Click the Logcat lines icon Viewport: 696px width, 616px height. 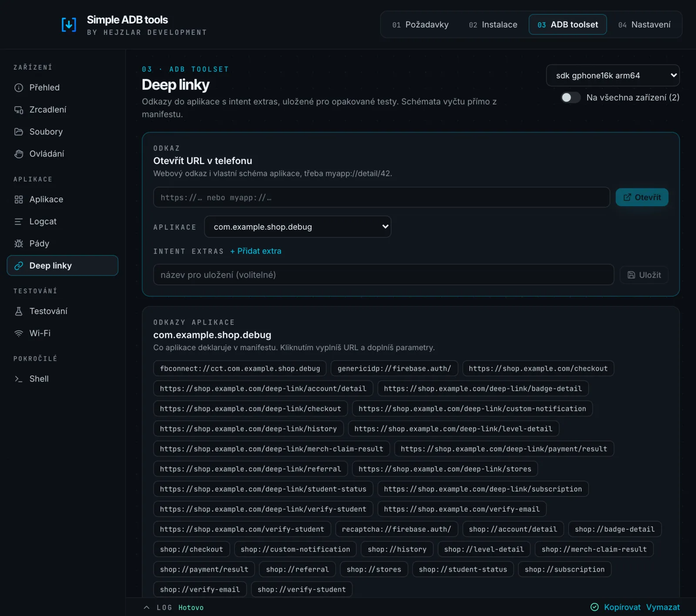(19, 222)
